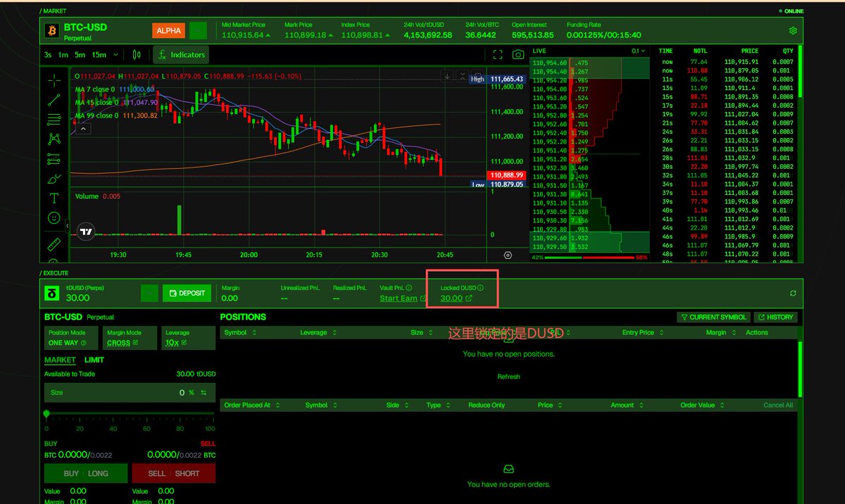
Task: Click the ALPHA badge button
Action: pyautogui.click(x=168, y=31)
